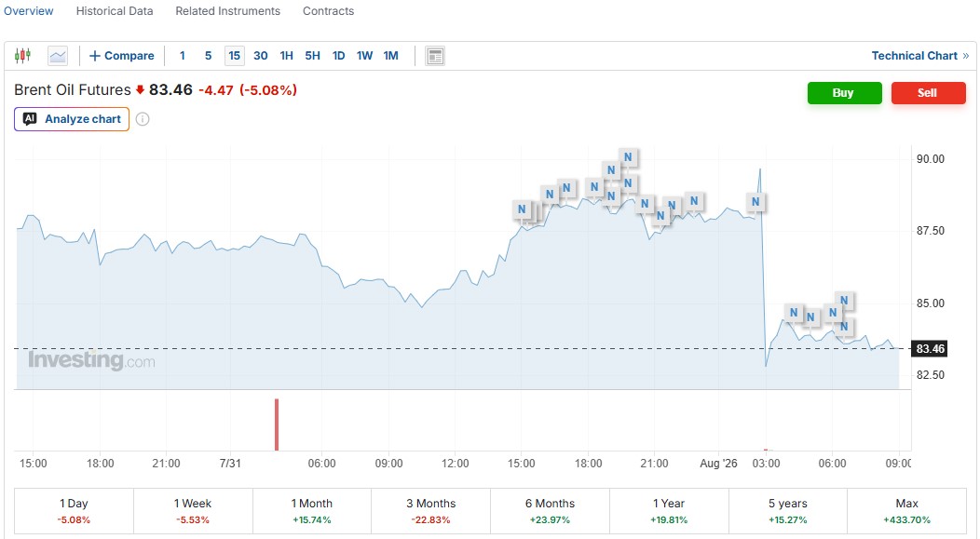The width and height of the screenshot is (980, 539).
Task: Open the news/table layout icon in toolbar
Action: coord(435,56)
